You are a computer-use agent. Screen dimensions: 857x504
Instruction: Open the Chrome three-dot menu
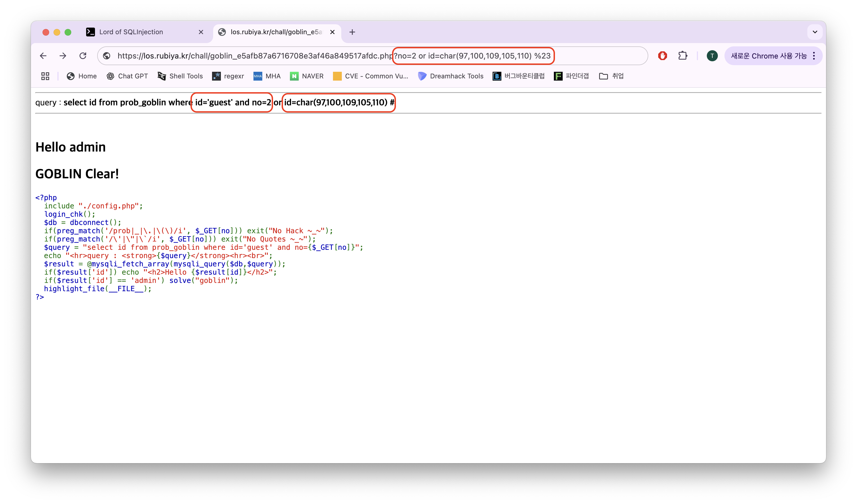point(814,56)
